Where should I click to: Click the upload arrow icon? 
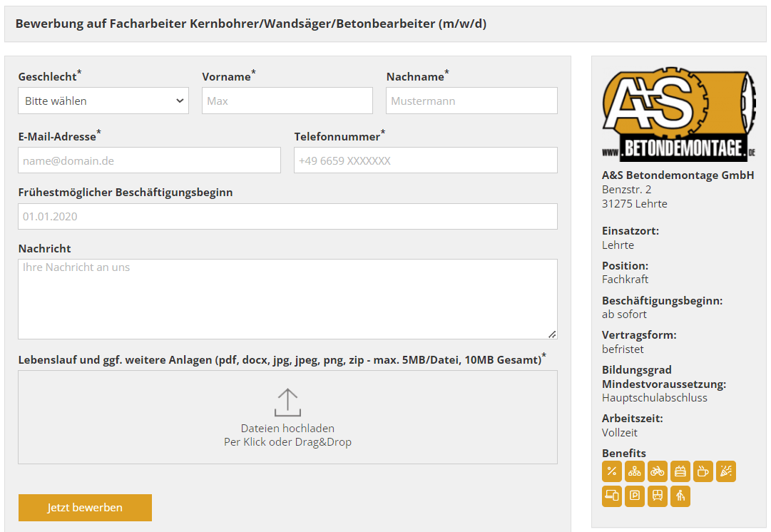(287, 403)
